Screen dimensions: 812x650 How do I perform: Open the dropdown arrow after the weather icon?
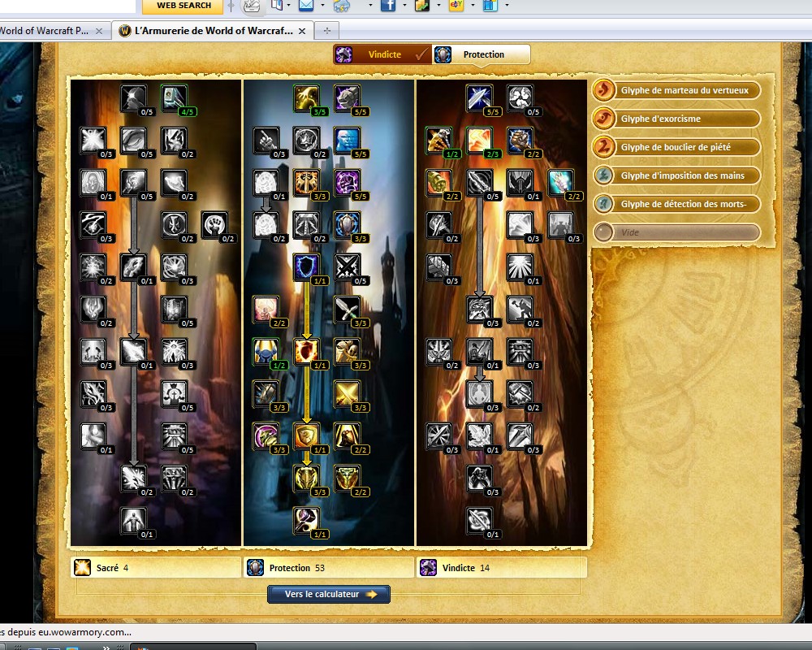[x=370, y=6]
